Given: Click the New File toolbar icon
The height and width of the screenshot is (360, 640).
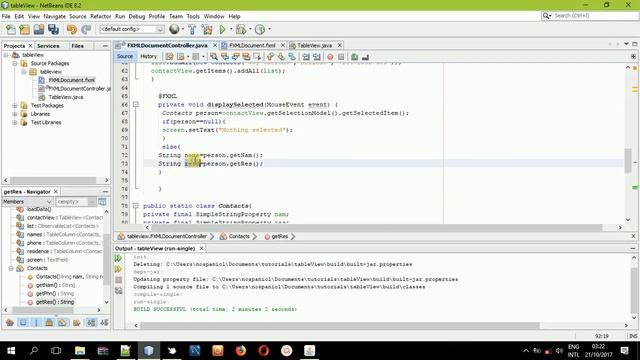Looking at the screenshot, I should pyautogui.click(x=11, y=29).
